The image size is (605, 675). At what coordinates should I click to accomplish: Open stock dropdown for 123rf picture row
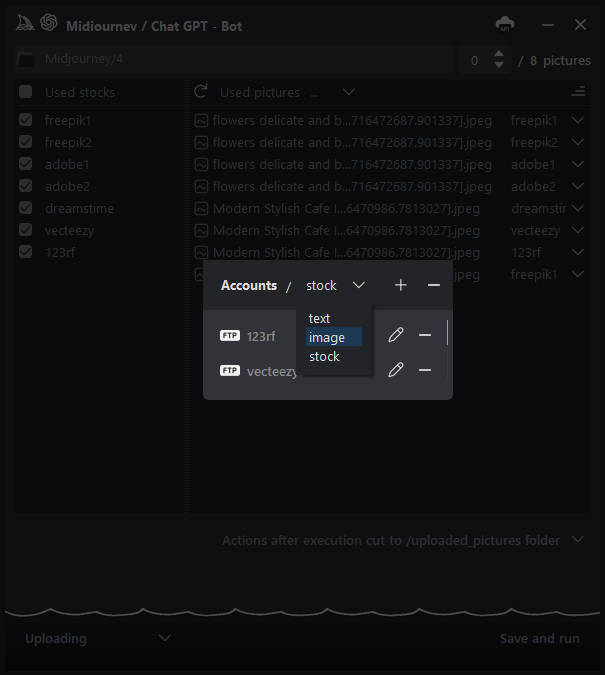coord(578,252)
